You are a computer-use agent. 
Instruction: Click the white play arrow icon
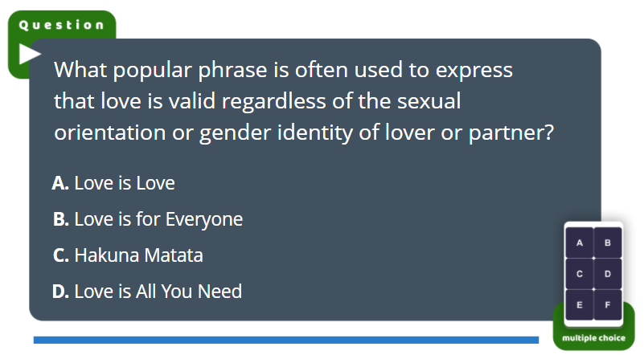30,54
